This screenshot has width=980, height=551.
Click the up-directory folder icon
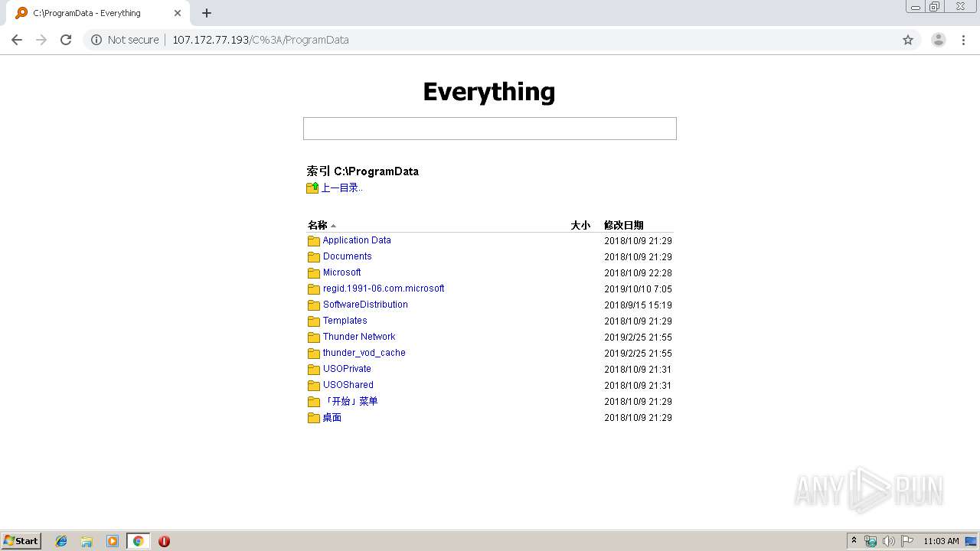pyautogui.click(x=312, y=187)
